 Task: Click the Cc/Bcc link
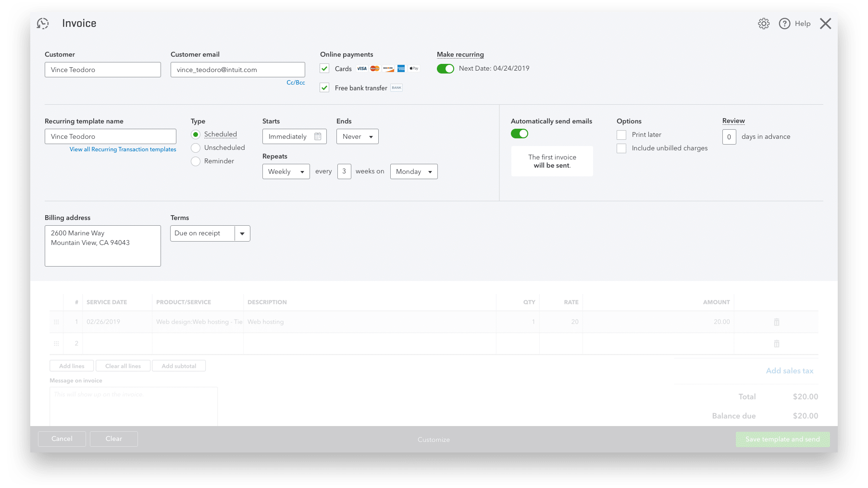pos(296,83)
